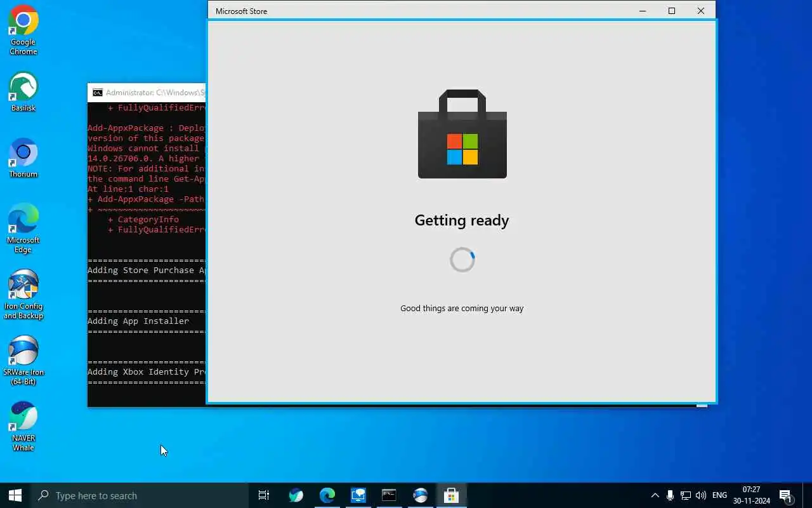Open the blue monitor app in taskbar

tap(358, 495)
